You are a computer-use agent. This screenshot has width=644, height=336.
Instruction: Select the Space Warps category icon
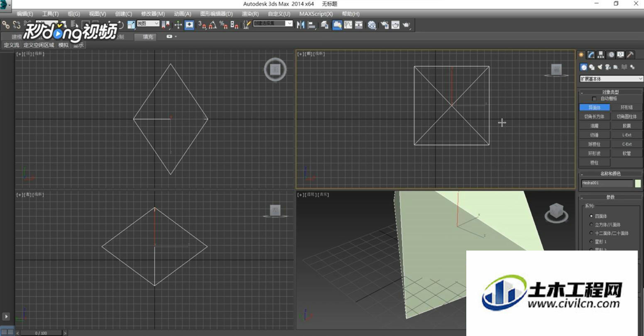624,67
